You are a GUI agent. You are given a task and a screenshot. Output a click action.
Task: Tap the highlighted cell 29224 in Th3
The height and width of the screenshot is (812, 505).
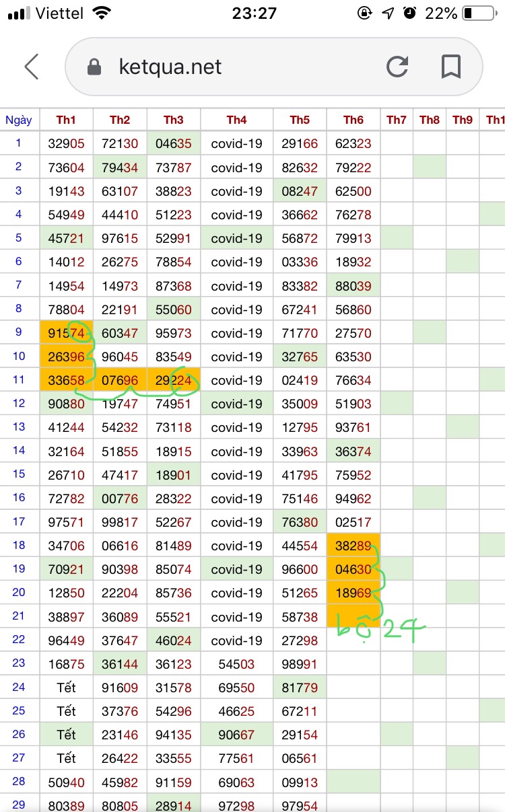click(x=173, y=380)
